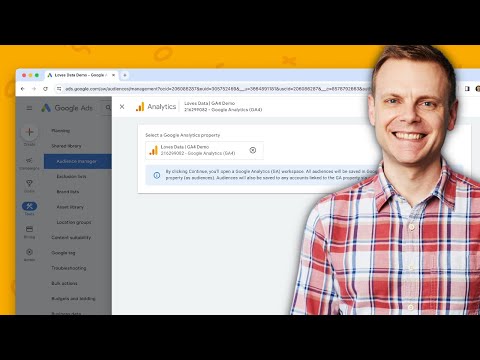Close the Loves Data Demo browser tab

[x=113, y=75]
